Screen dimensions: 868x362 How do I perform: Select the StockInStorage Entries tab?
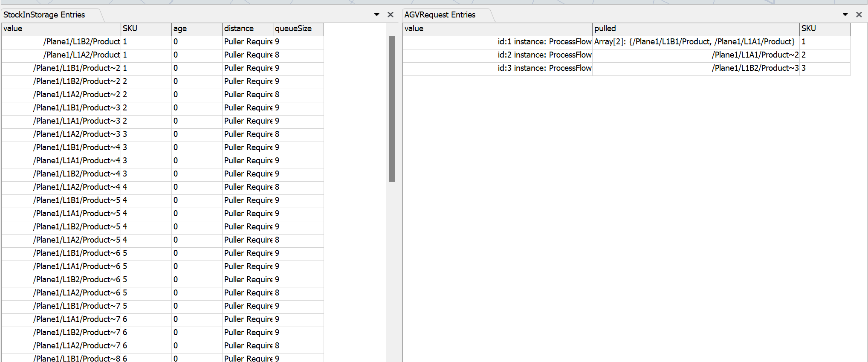point(44,15)
